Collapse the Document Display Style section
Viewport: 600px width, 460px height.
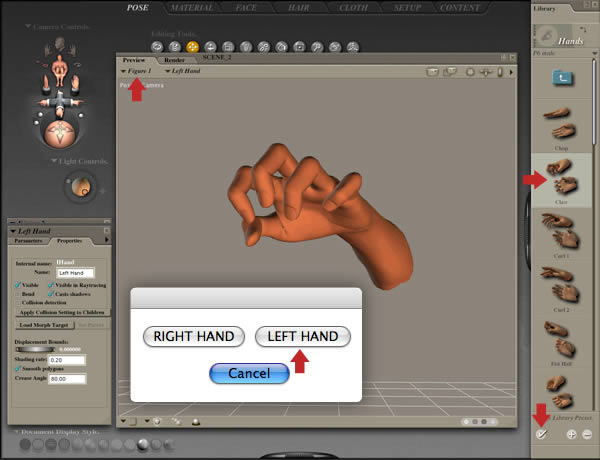pos(16,432)
